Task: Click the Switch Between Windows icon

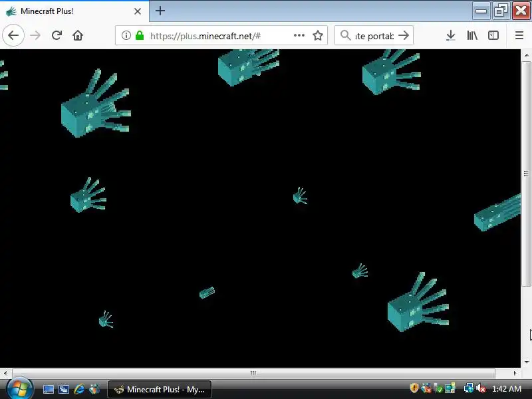Action: [x=64, y=389]
